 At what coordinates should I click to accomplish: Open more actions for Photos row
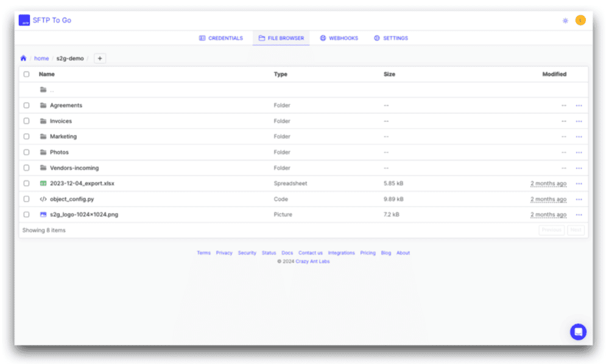point(579,153)
